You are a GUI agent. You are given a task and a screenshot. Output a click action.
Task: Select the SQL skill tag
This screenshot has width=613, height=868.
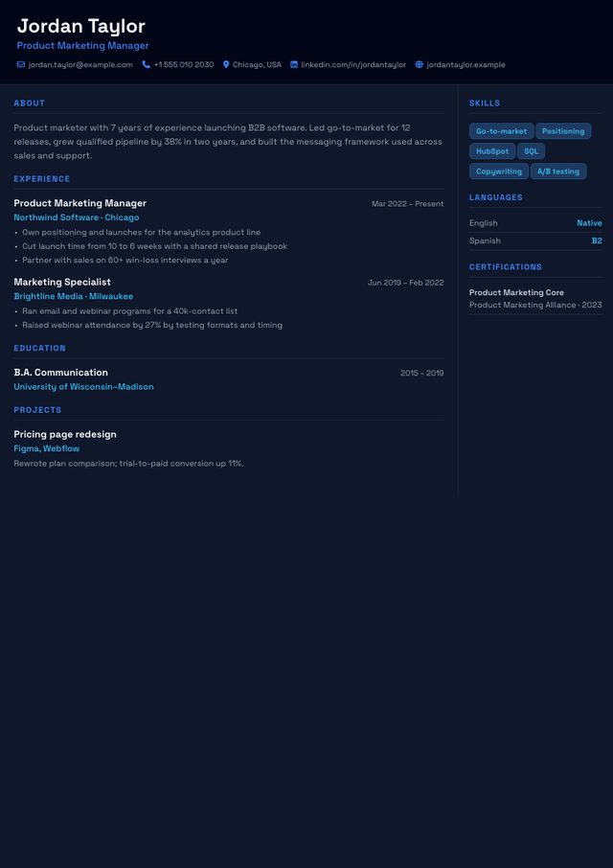532,151
